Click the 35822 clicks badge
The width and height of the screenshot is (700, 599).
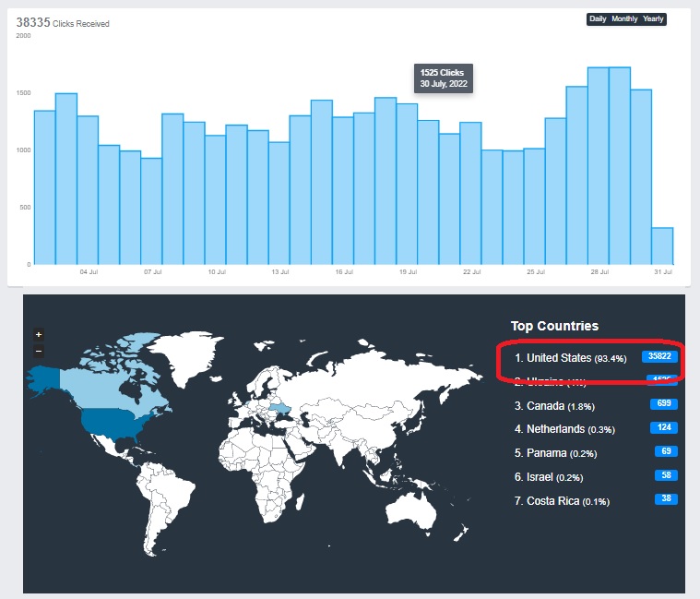[x=659, y=356]
